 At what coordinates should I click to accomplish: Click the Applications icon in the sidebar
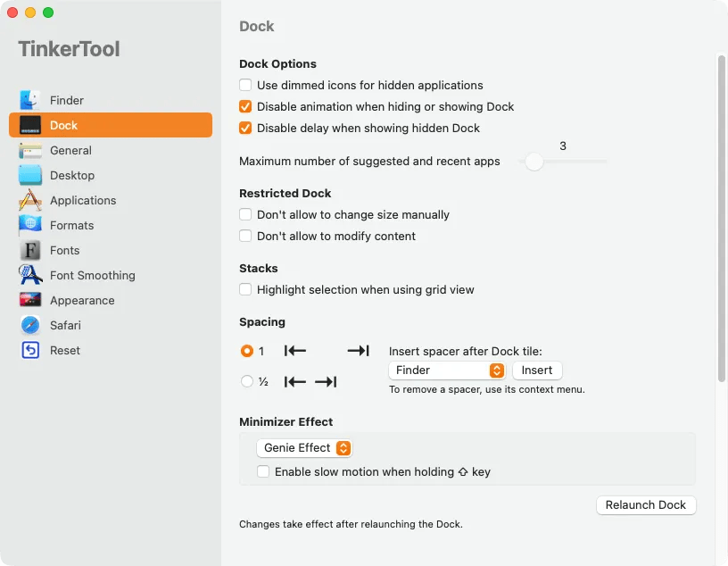[31, 200]
